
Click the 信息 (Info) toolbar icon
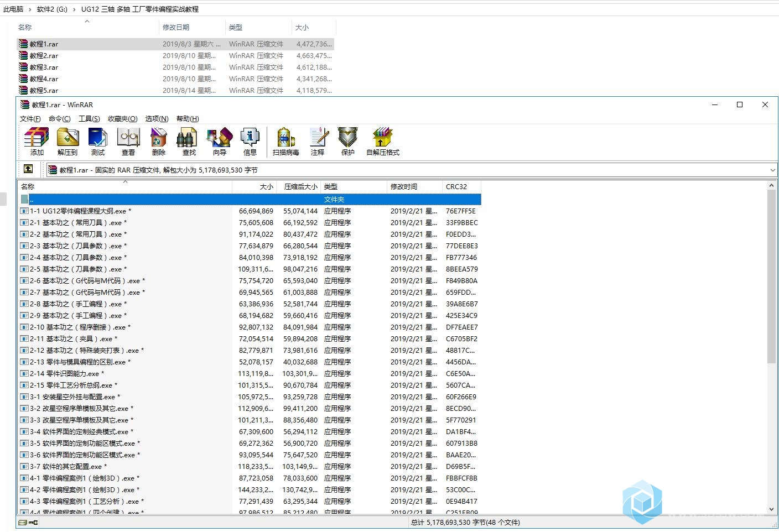pyautogui.click(x=250, y=142)
